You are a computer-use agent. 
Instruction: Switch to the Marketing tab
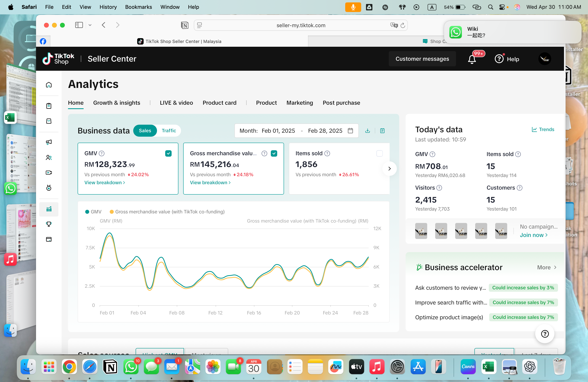click(299, 103)
